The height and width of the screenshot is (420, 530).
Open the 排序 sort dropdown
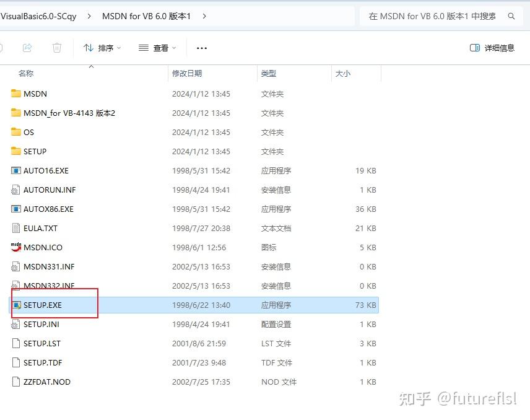(x=102, y=48)
